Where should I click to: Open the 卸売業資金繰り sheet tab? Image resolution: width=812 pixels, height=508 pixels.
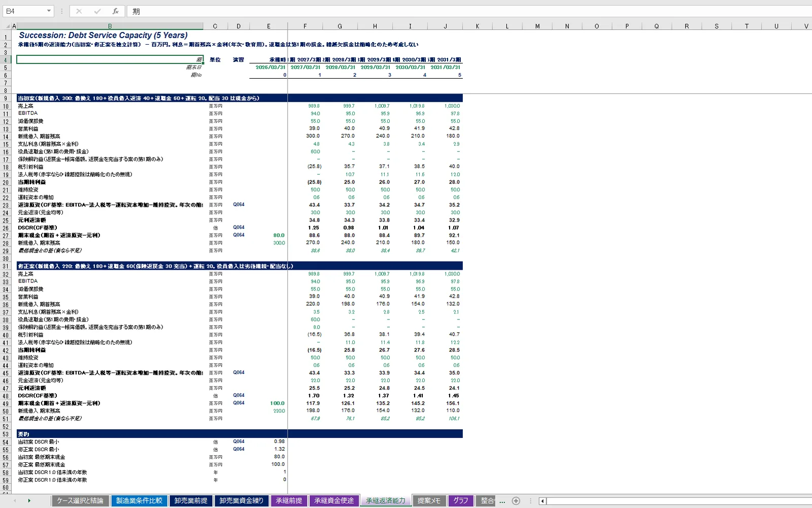[242, 501]
